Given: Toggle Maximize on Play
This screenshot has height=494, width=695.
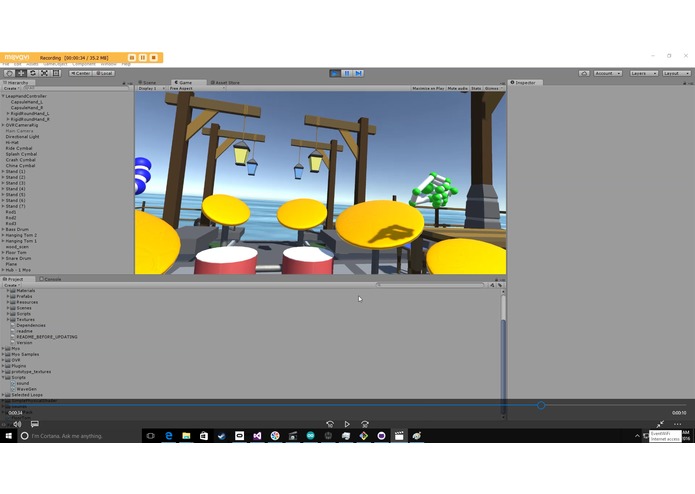Looking at the screenshot, I should 428,88.
